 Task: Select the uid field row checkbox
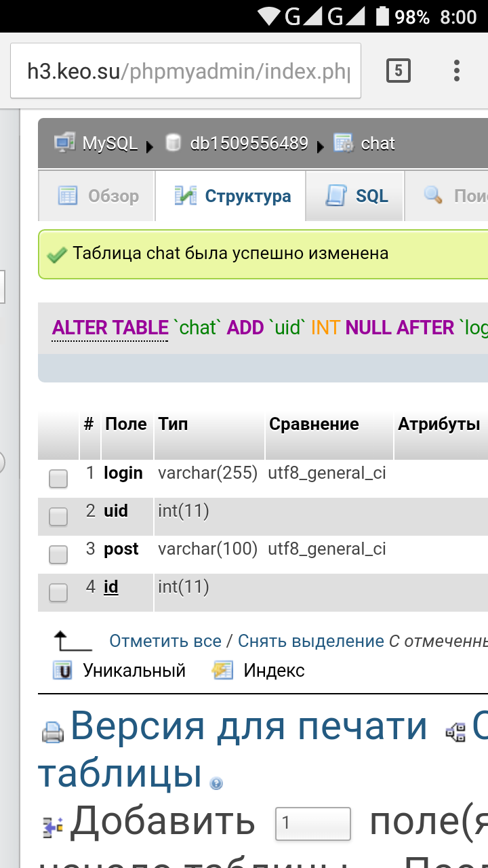click(x=58, y=517)
